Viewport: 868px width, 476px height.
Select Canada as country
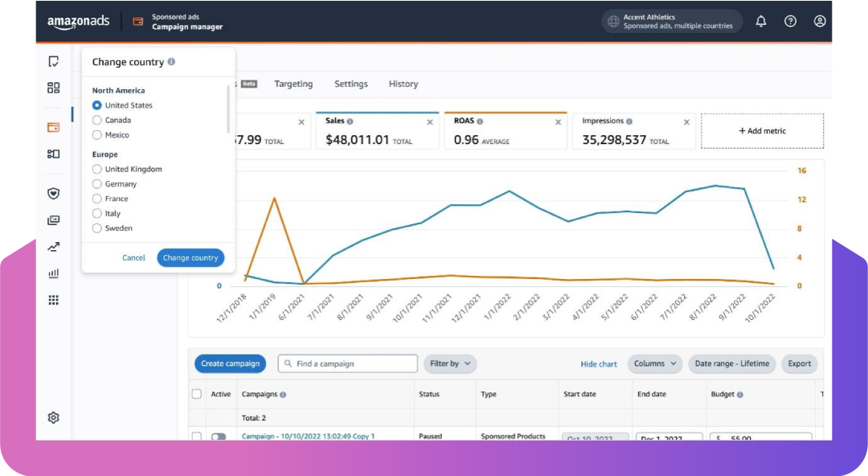click(x=97, y=120)
